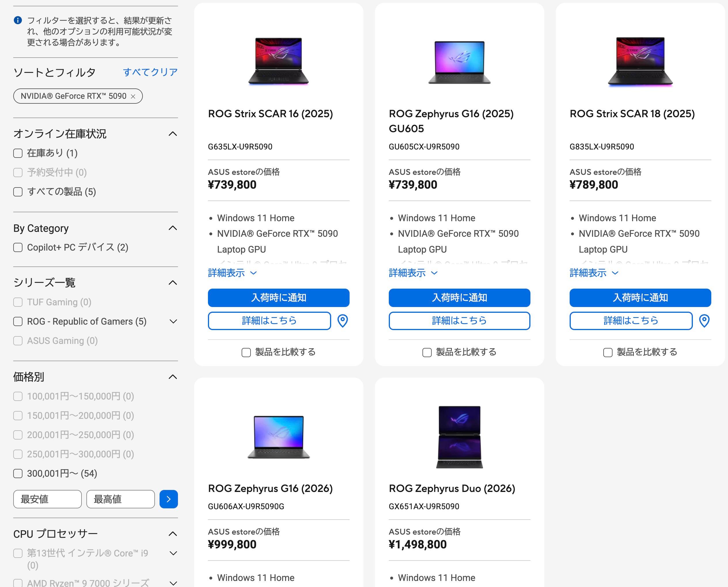Open the ROG Zephyrus G16 (2026) laptop image
The image size is (728, 587).
click(x=278, y=437)
